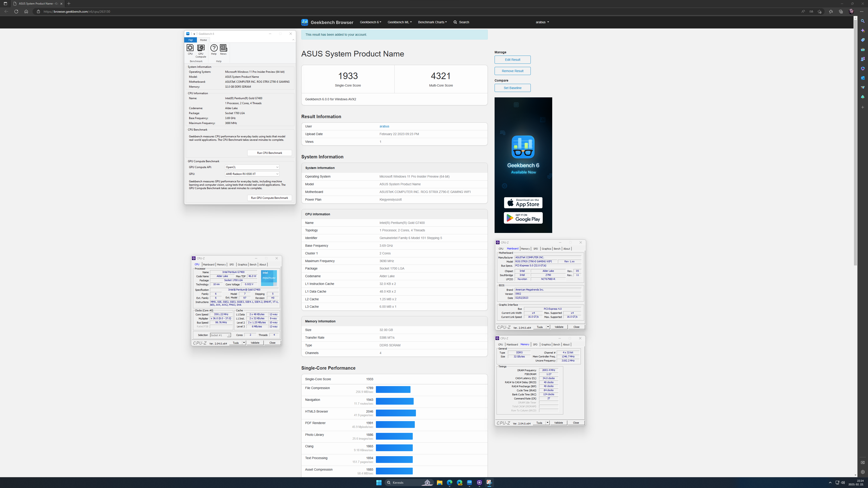Expand Geekbench ML menu in navbar

[400, 22]
